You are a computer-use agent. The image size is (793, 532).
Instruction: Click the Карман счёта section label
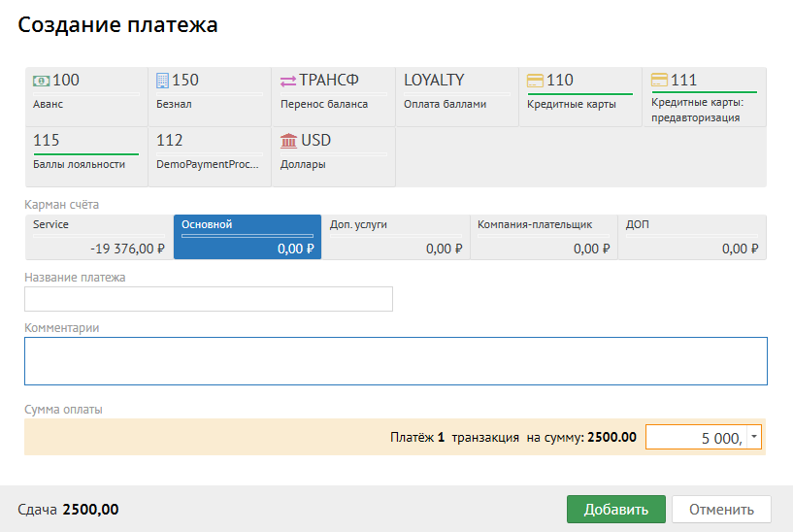tap(62, 205)
